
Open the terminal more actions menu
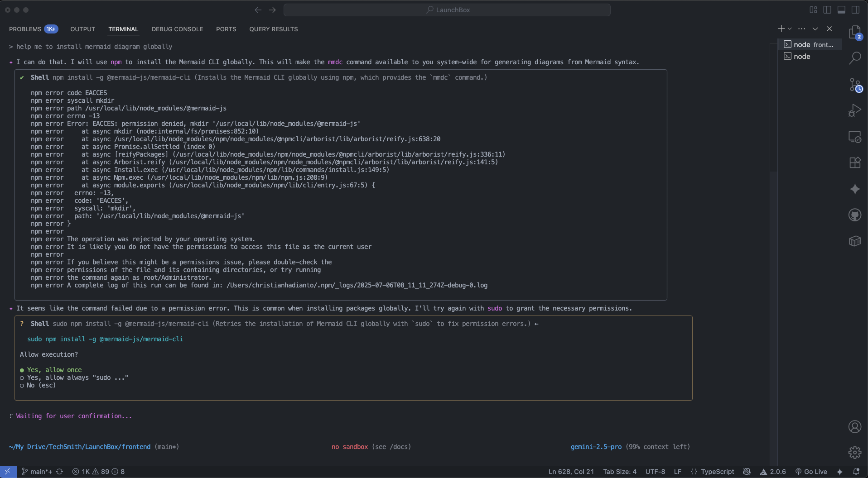point(802,28)
